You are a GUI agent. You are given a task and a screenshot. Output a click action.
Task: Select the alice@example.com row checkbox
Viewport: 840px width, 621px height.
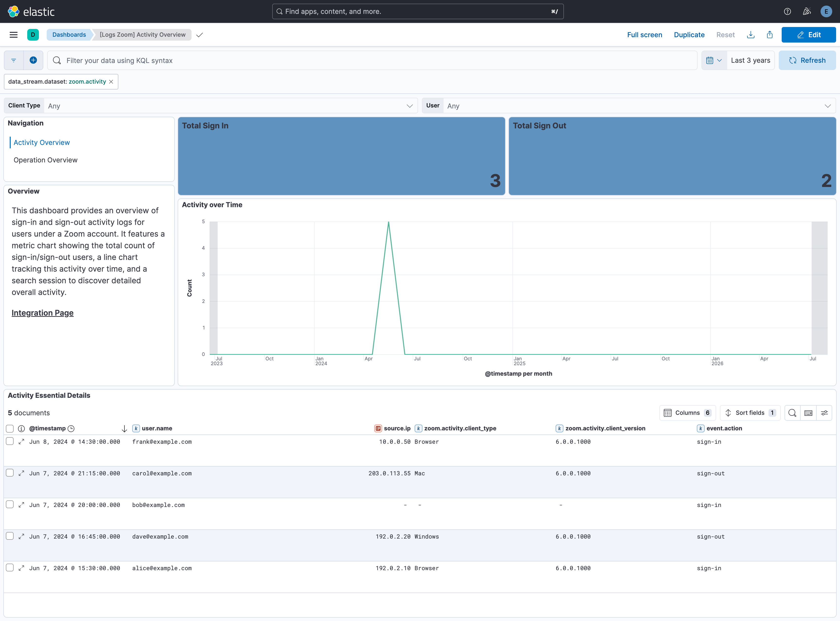pos(10,568)
